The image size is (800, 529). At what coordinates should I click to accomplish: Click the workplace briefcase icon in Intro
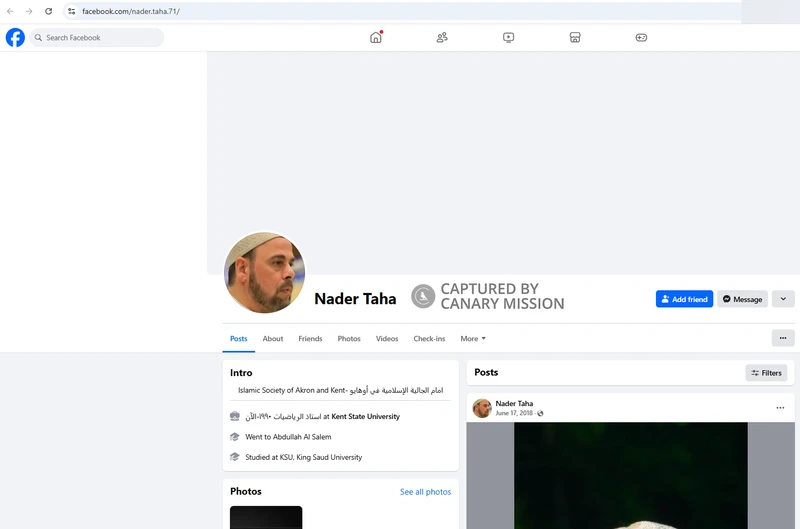pos(235,416)
